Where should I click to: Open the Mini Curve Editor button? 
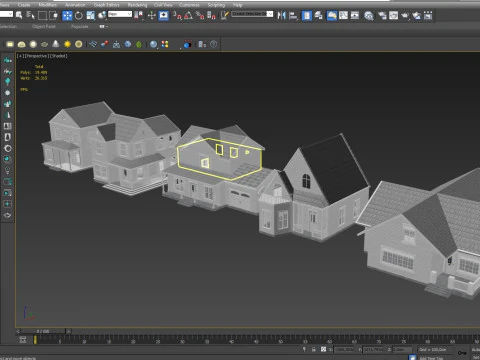(23, 340)
